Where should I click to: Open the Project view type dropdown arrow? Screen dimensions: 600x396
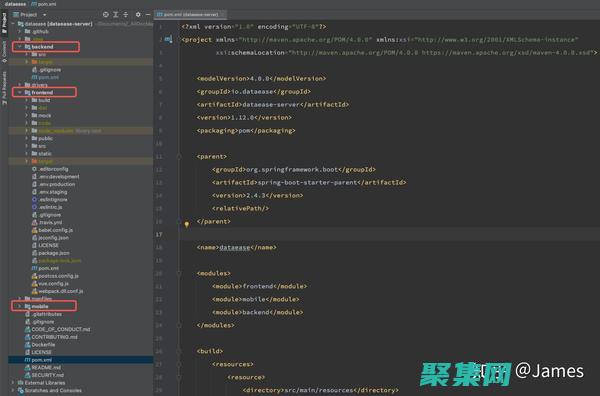pos(44,15)
